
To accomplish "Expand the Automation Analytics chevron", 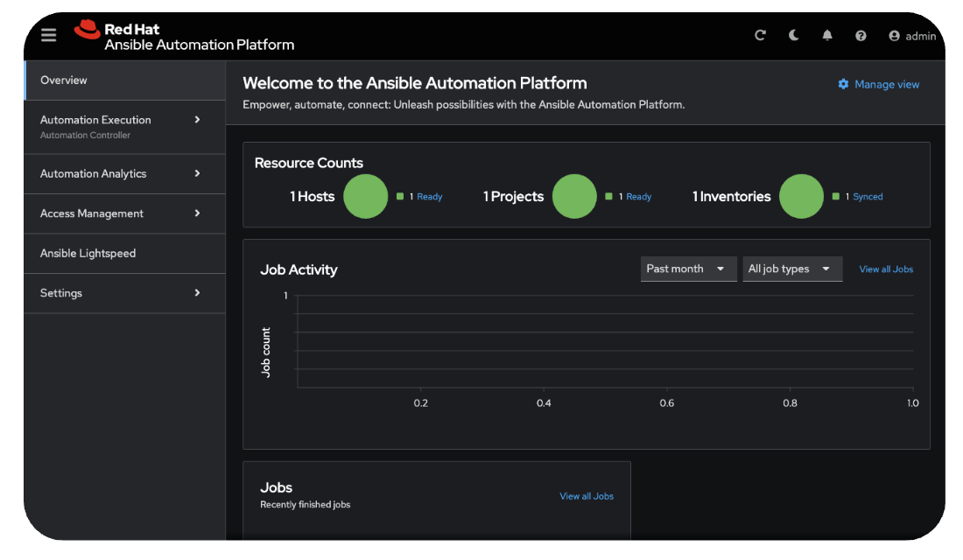I will pos(197,174).
